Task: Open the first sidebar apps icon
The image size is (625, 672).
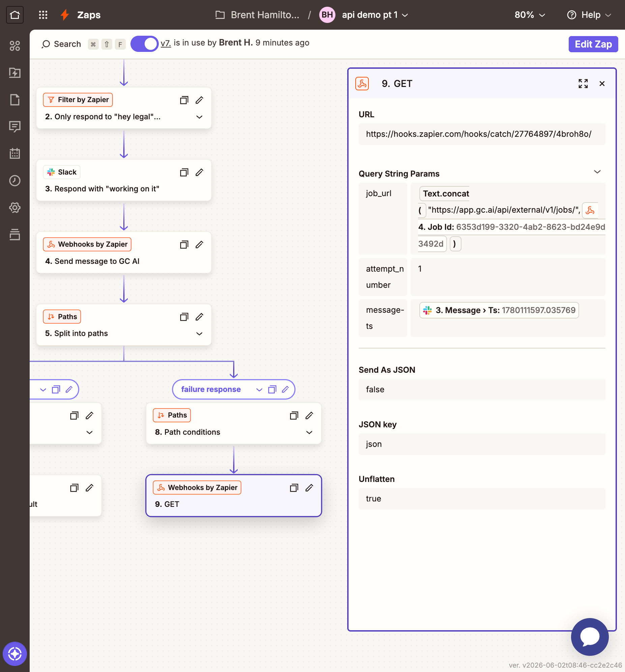Action: pyautogui.click(x=15, y=45)
